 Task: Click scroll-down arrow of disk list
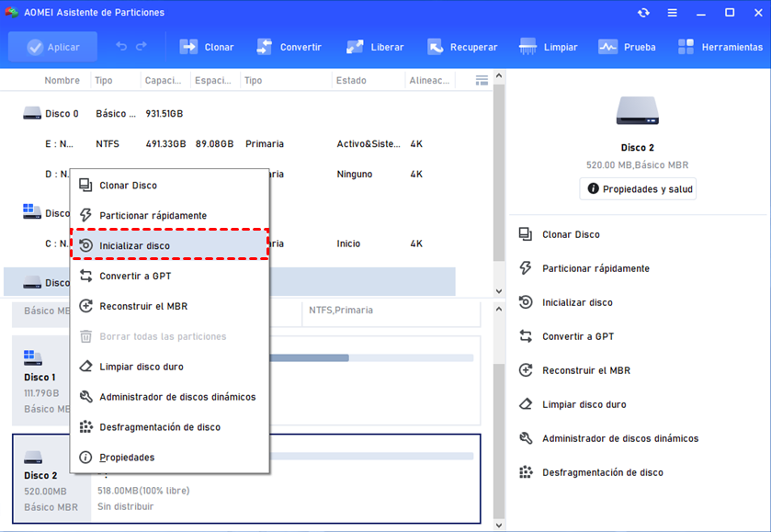[x=499, y=291]
